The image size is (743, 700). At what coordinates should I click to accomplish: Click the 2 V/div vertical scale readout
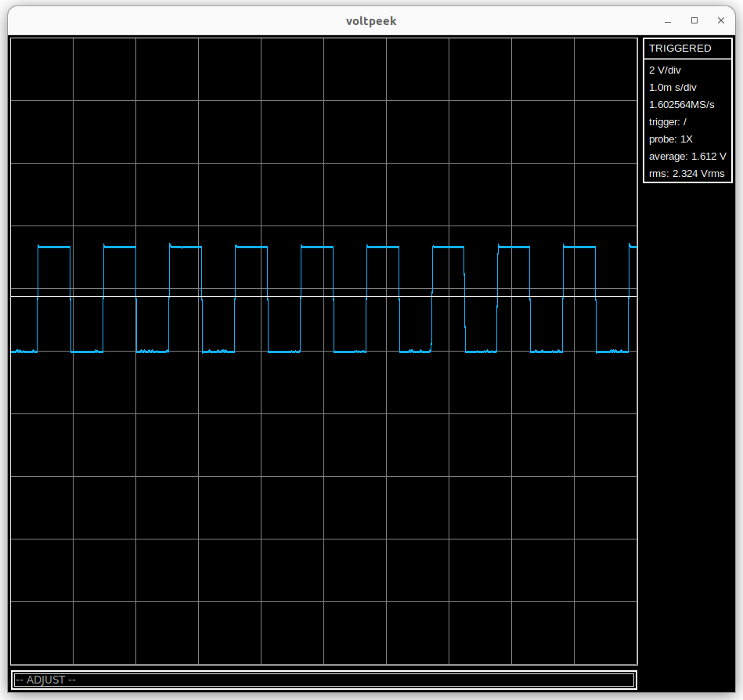[x=665, y=70]
